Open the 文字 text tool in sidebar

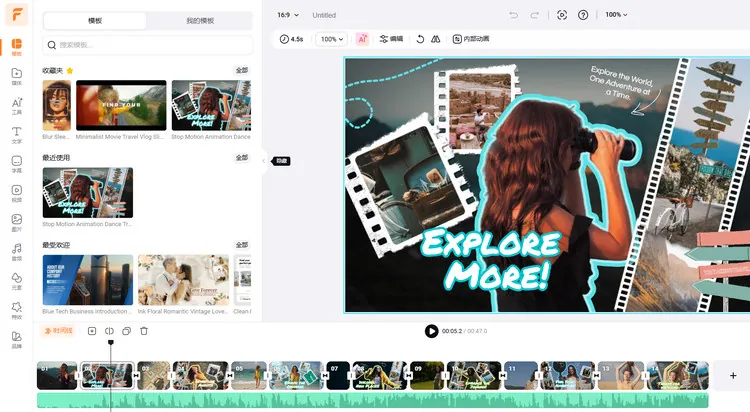coord(16,134)
